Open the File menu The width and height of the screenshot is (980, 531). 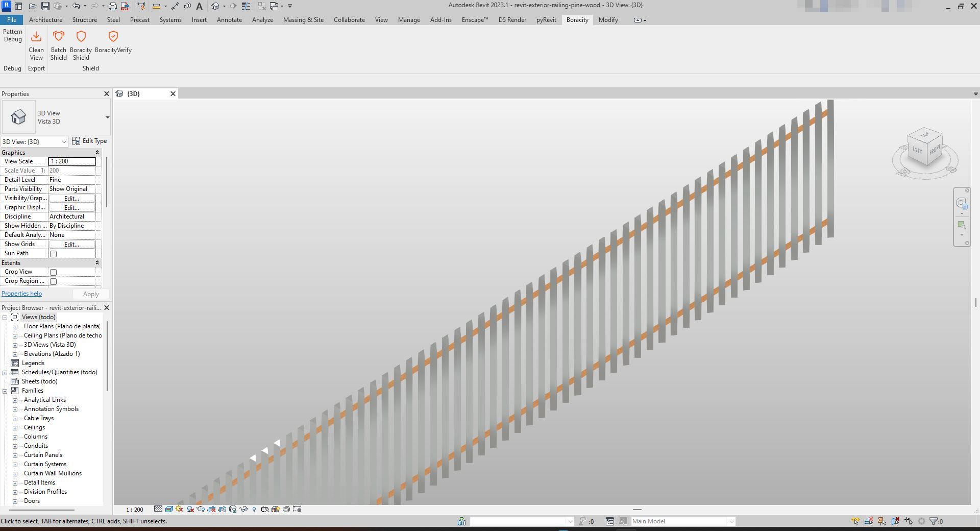point(11,20)
